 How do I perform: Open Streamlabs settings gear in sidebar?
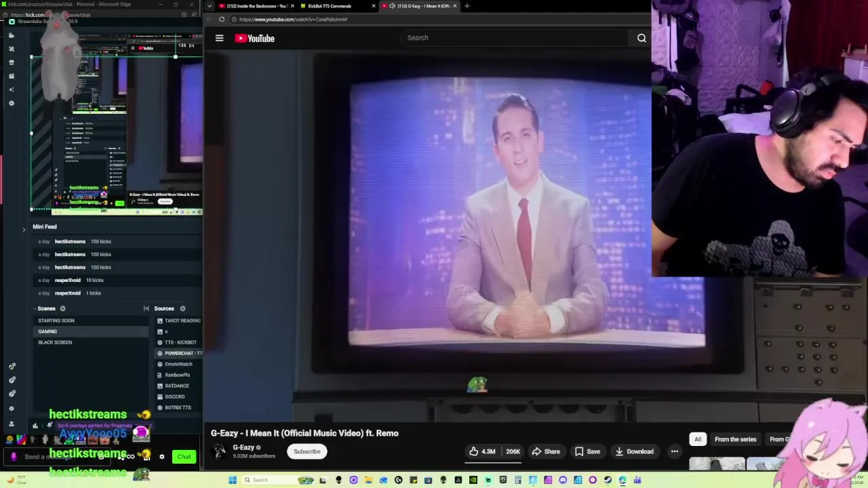tap(11, 409)
